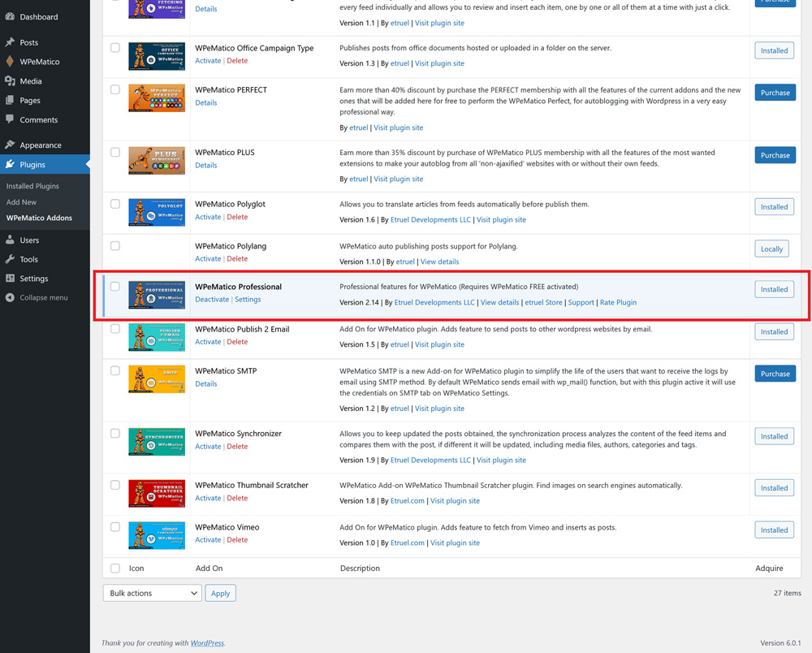
Task: Apply the selected bulk action
Action: coord(221,593)
